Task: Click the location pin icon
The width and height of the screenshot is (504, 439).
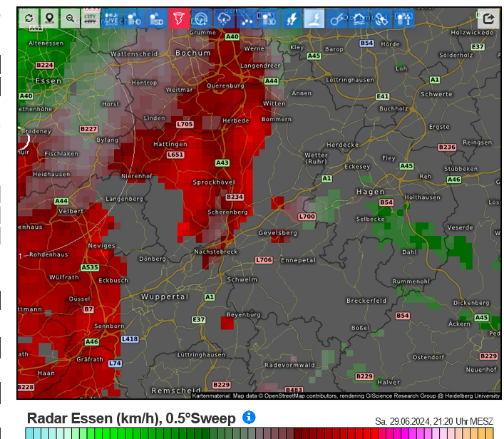Action: click(49, 18)
